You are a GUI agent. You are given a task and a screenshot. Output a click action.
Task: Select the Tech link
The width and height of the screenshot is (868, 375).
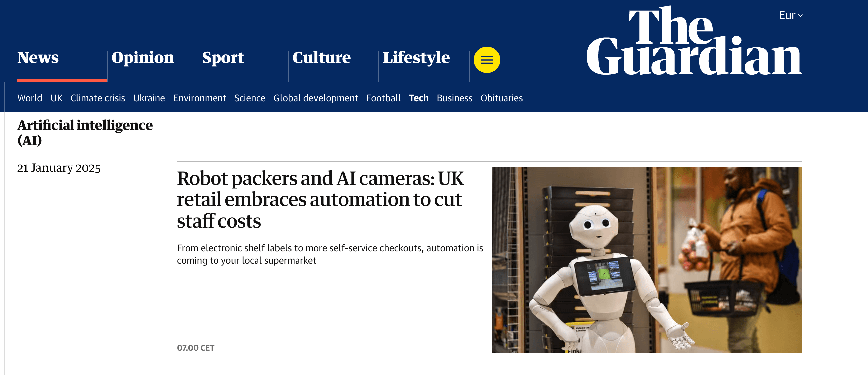[418, 98]
